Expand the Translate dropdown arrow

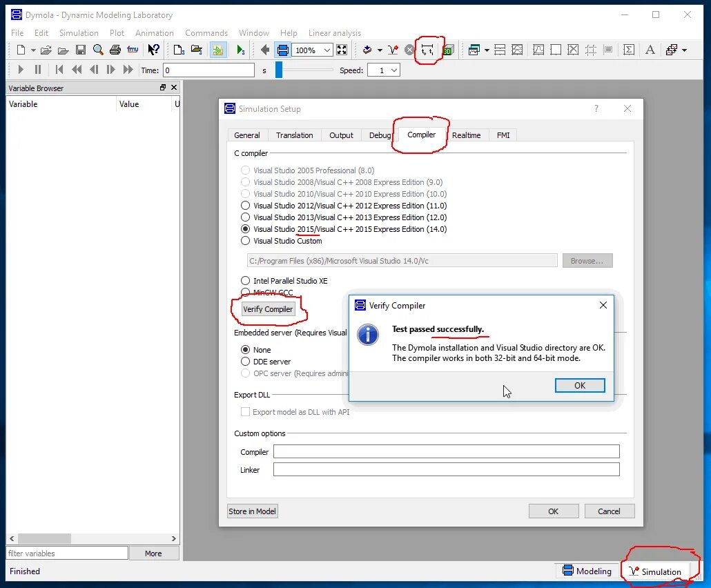tap(380, 50)
